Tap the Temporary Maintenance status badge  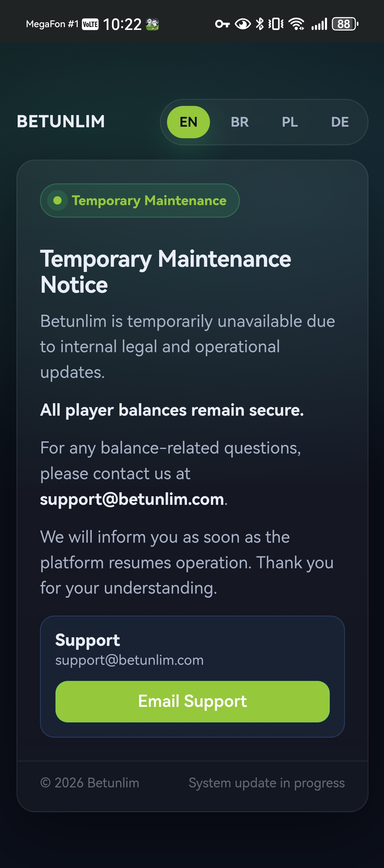[x=140, y=201]
